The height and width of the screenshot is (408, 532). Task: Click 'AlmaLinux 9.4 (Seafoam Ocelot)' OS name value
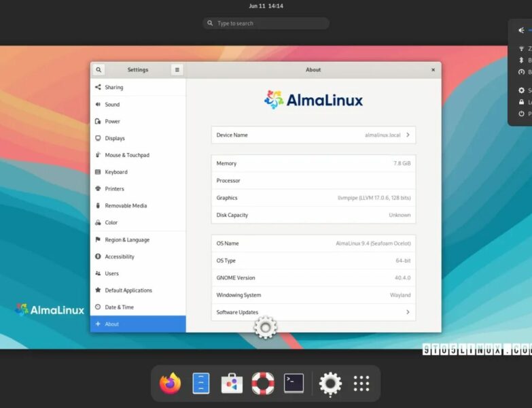[x=373, y=243]
